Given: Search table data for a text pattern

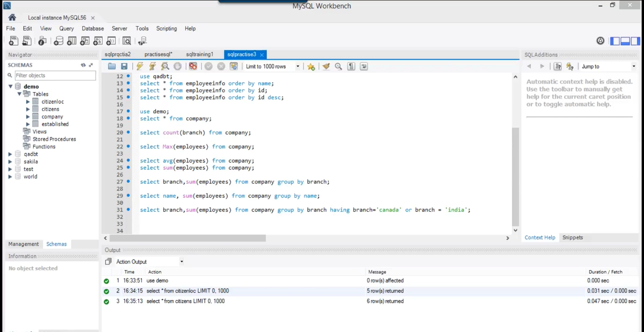Looking at the screenshot, I should pos(127,41).
